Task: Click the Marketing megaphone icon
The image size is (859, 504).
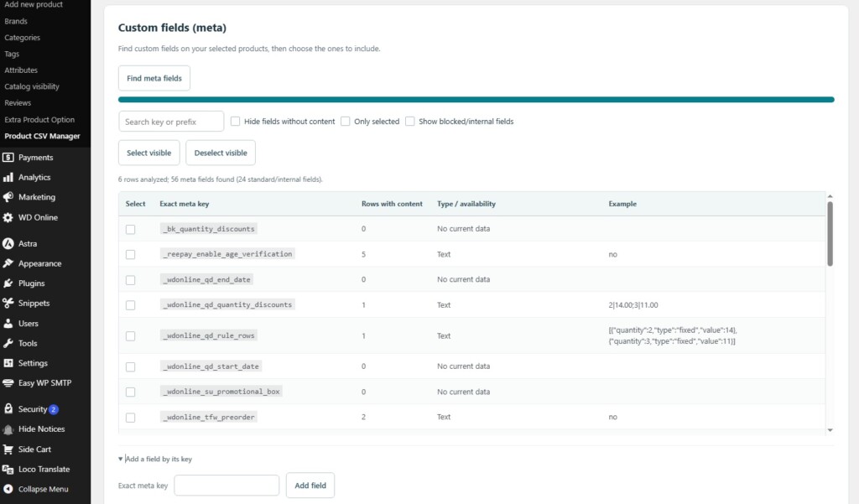Action: [x=8, y=197]
